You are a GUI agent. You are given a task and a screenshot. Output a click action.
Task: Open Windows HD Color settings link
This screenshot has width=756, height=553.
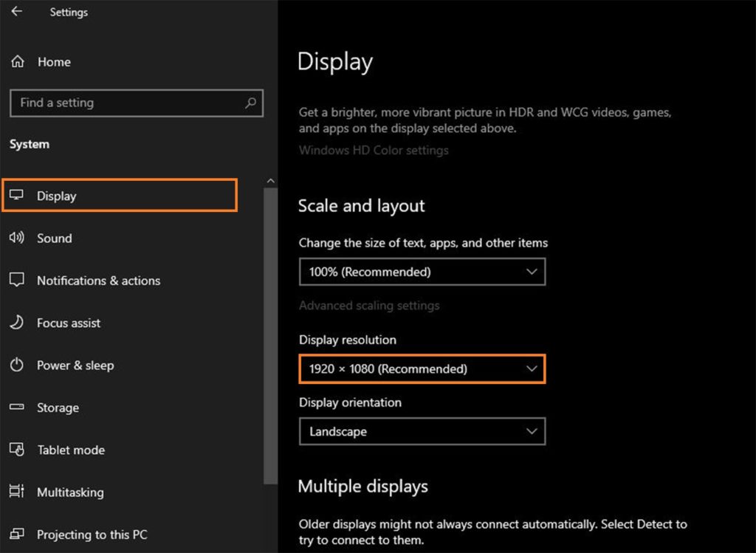tap(373, 150)
